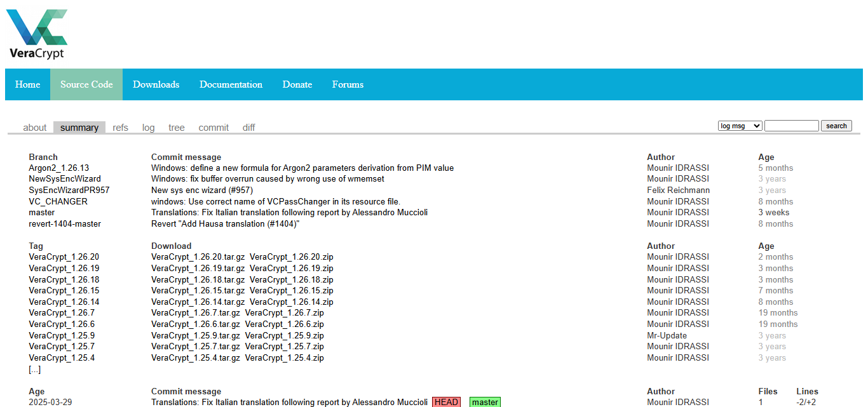868x407 pixels.
Task: Open the VeraCrypt_1.26.18 tag
Action: [x=64, y=279]
